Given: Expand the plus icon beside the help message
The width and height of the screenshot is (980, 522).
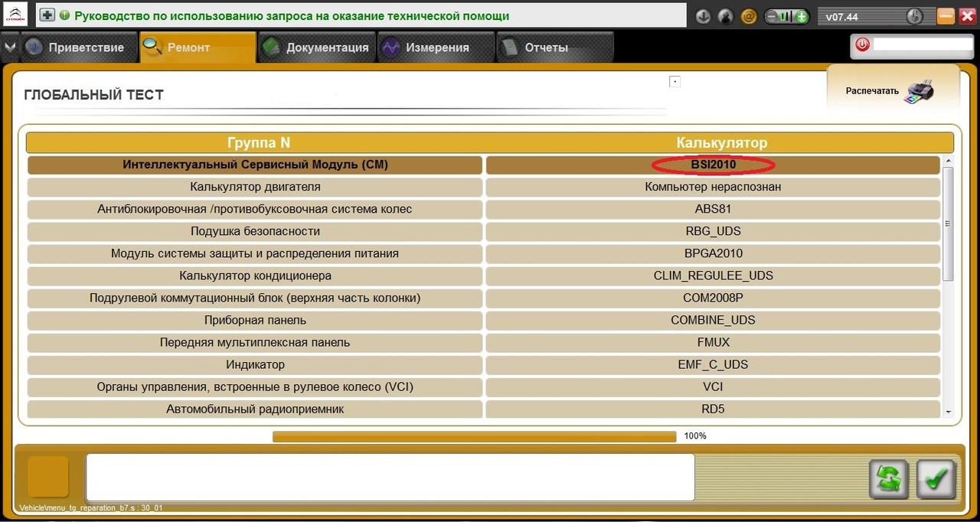Looking at the screenshot, I should (47, 15).
